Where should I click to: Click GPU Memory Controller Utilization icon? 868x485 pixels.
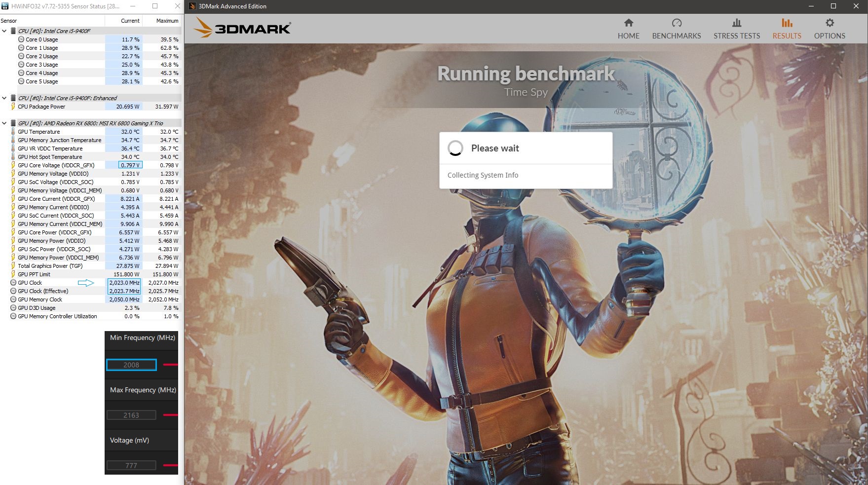[13, 316]
